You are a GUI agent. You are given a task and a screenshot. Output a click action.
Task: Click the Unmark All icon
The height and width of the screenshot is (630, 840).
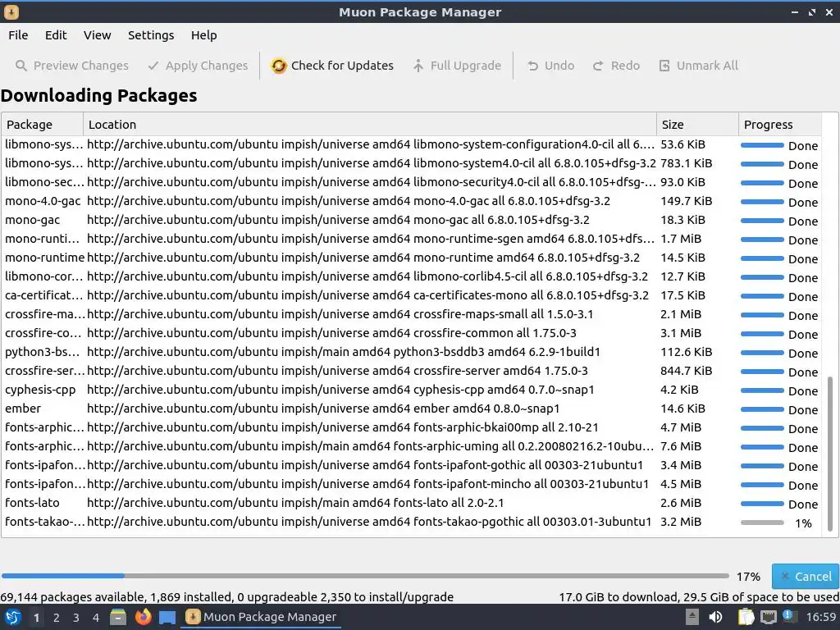tap(664, 66)
